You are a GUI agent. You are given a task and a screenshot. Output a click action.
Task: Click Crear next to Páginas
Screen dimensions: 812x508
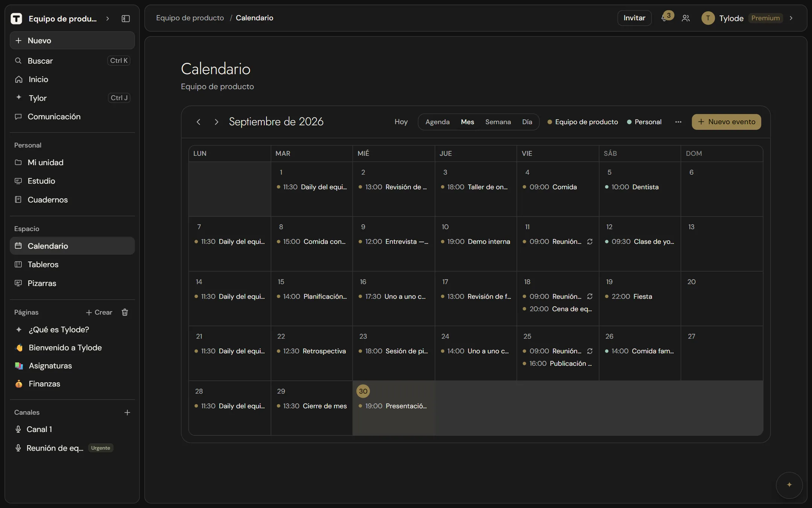point(99,312)
